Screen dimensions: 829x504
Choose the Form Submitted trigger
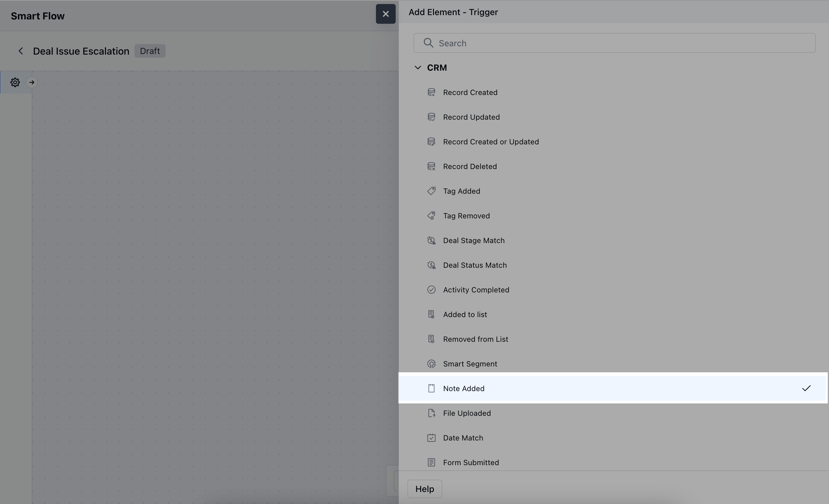click(471, 463)
